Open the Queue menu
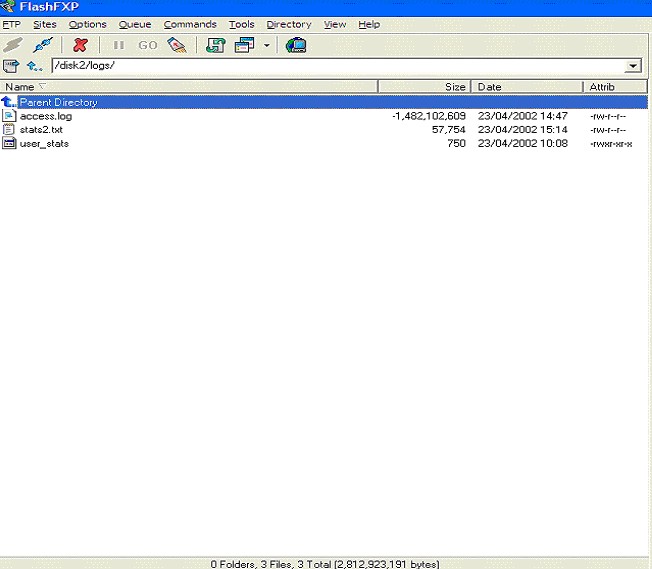The width and height of the screenshot is (652, 569). click(x=134, y=24)
